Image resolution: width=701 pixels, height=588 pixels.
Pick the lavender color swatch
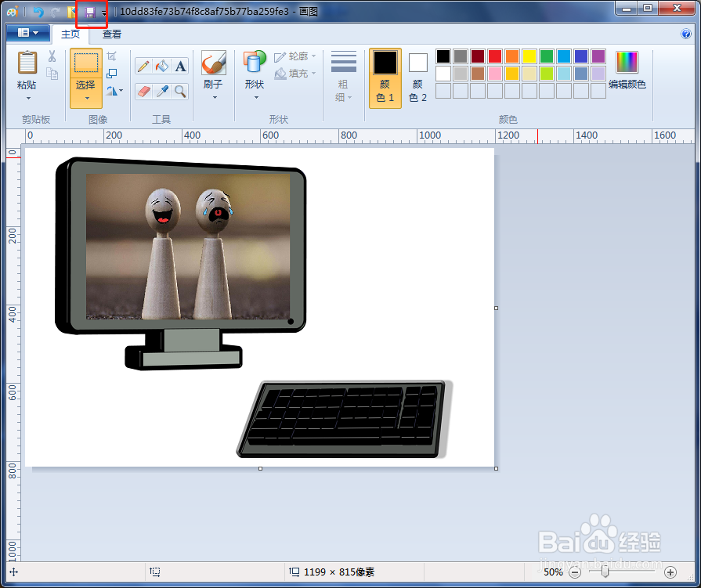coord(598,74)
